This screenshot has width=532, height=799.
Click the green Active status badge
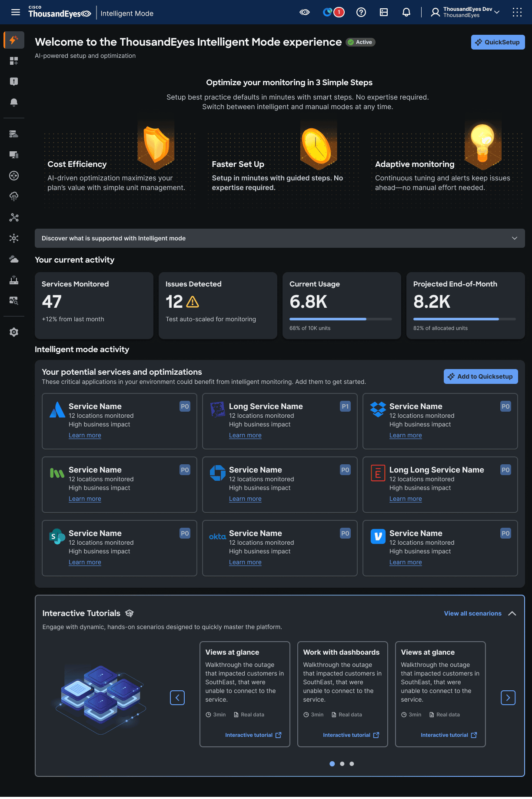(x=361, y=42)
